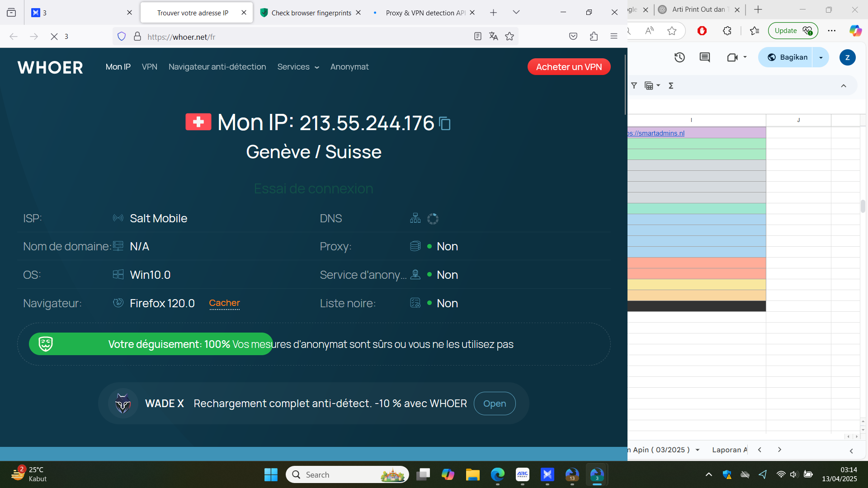
Task: Click the Read aloud icon in Edge
Action: (x=650, y=31)
